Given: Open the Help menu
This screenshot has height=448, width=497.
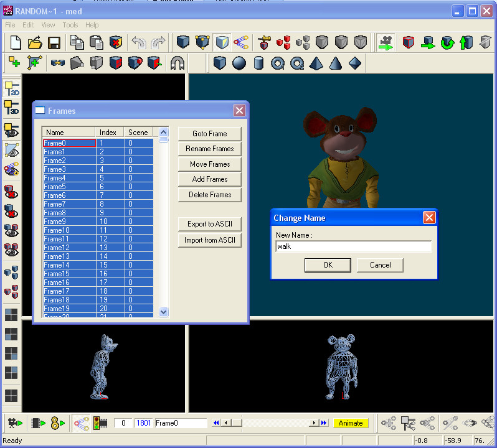Looking at the screenshot, I should tap(92, 25).
